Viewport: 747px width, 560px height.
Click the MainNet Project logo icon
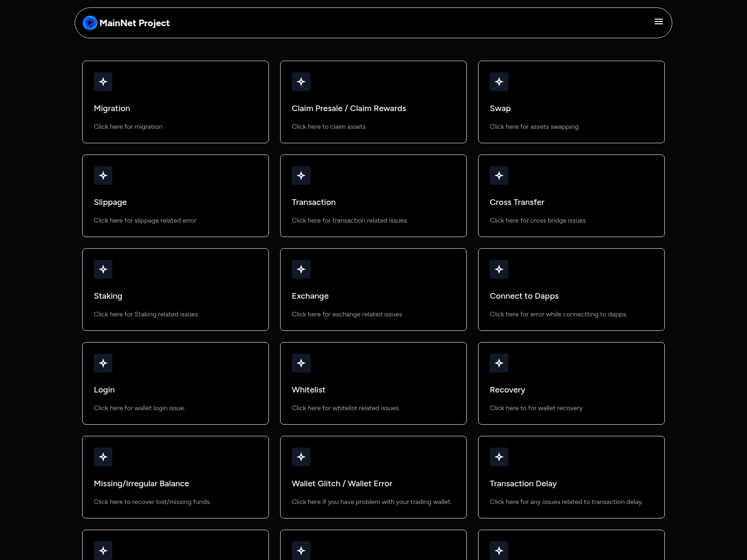point(90,22)
